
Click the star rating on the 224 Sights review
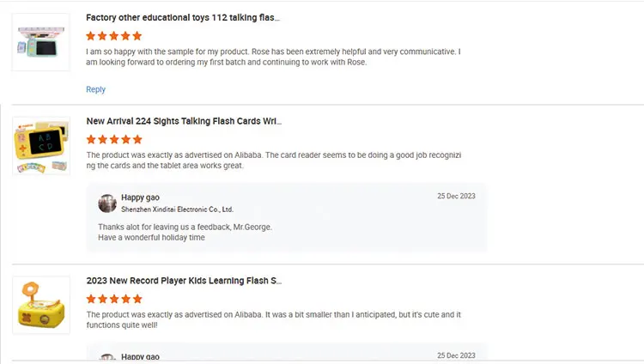click(114, 139)
